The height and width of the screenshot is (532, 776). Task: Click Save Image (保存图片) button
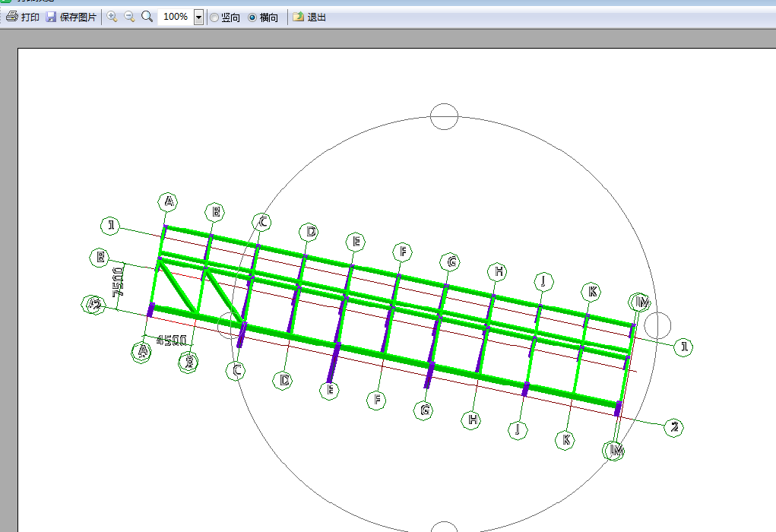coord(71,17)
